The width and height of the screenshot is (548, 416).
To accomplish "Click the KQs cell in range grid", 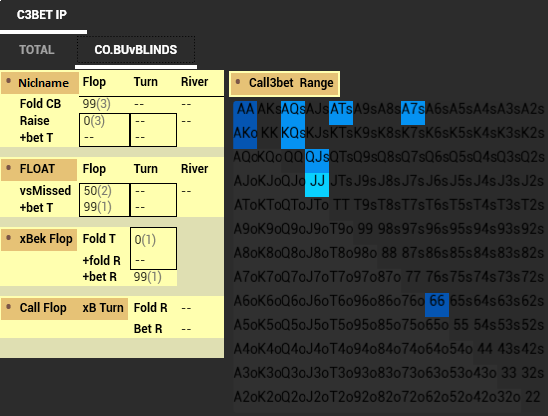I will (293, 133).
